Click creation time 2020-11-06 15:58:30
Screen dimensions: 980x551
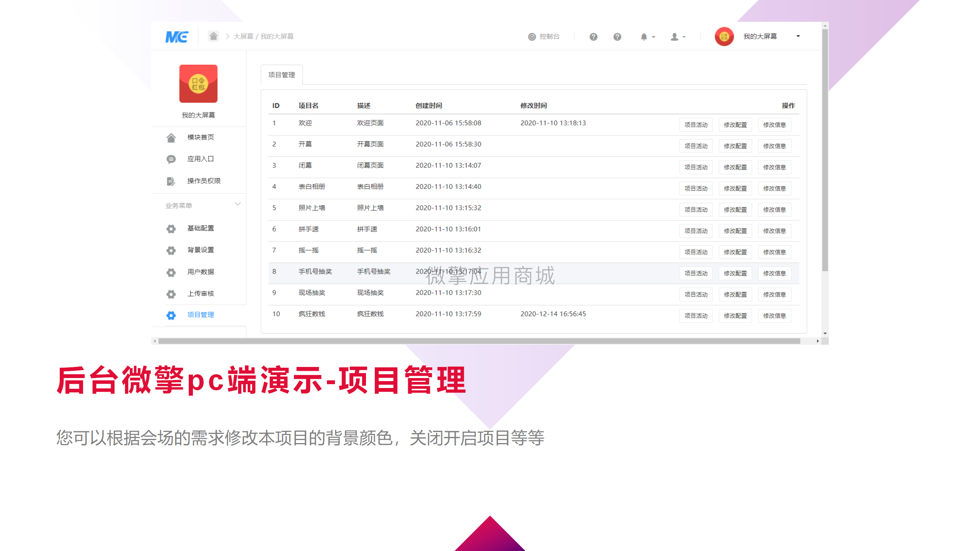[x=448, y=144]
